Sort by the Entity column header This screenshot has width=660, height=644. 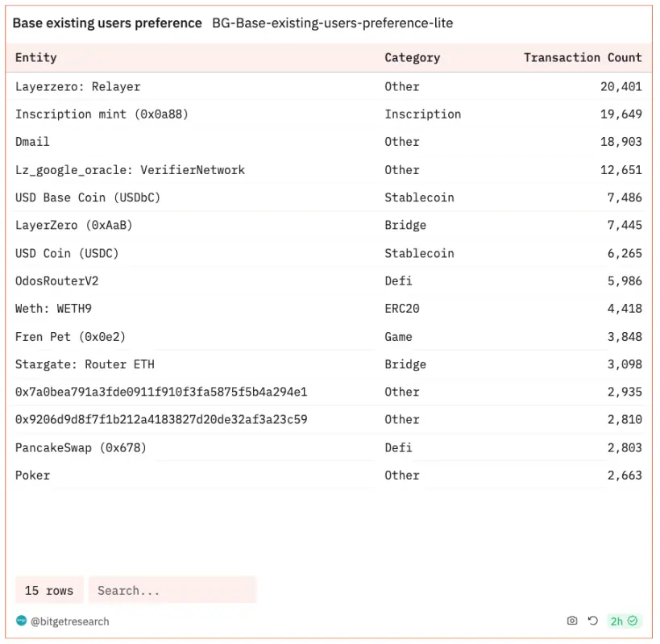36,57
